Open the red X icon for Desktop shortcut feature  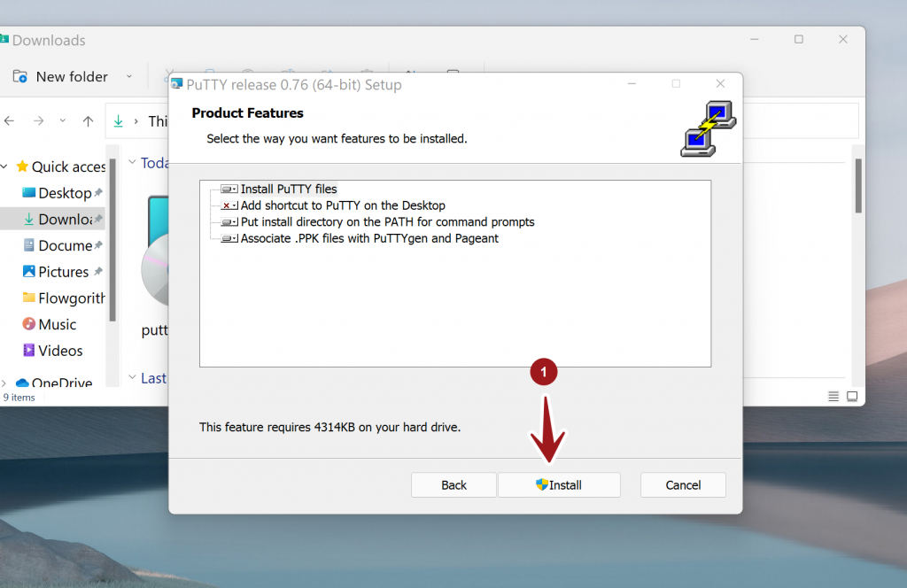coord(229,205)
